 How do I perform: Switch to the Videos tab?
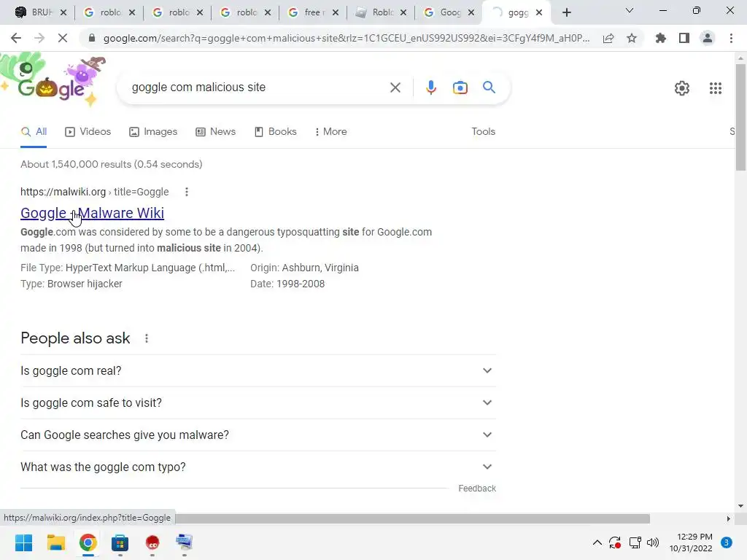(x=88, y=131)
